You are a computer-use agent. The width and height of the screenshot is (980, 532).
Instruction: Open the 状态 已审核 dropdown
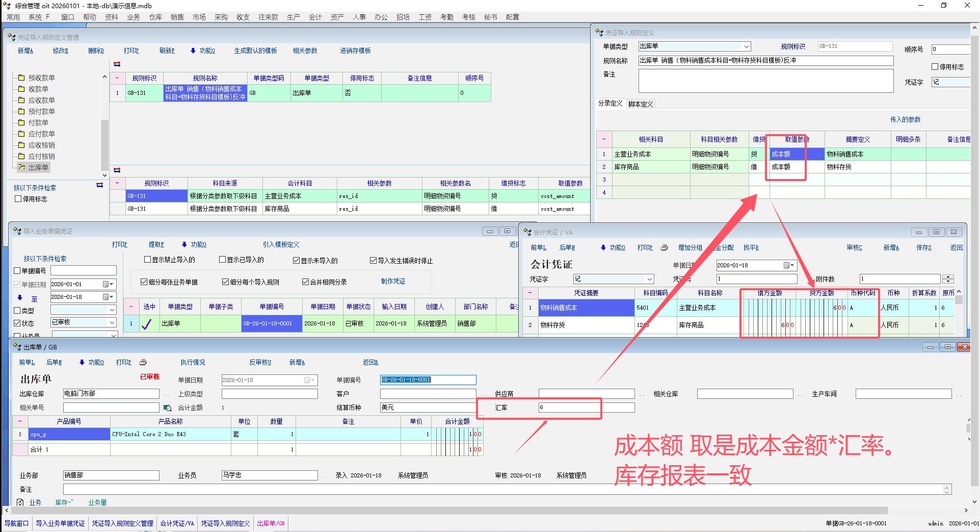pyautogui.click(x=112, y=322)
